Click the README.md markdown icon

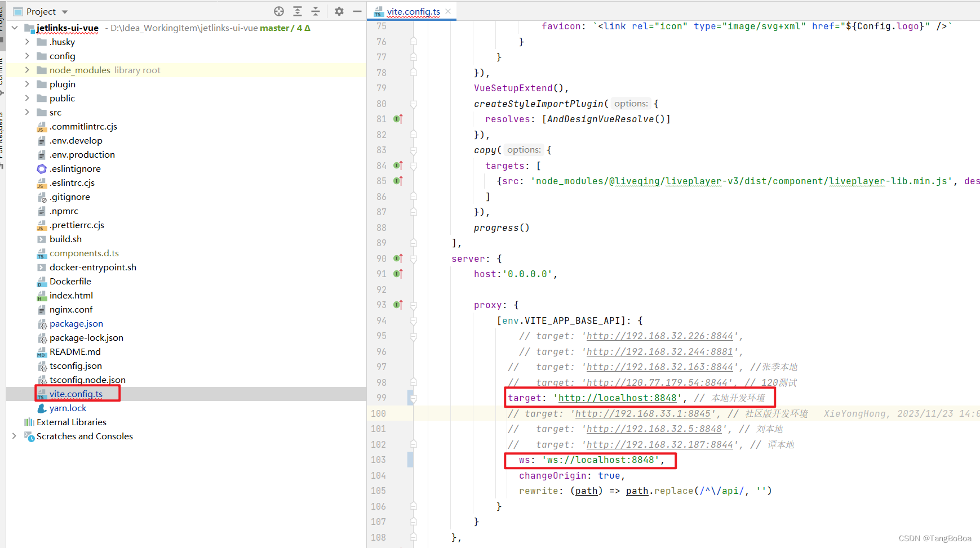(x=42, y=351)
